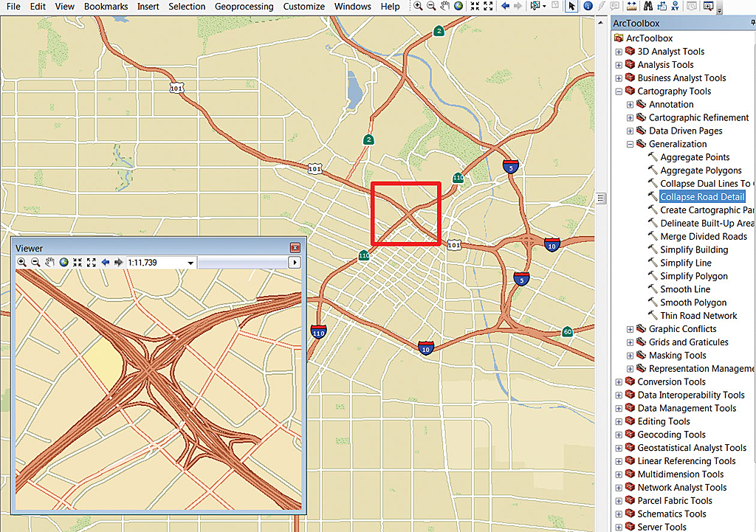Select the Collapse Road Detail tool
Screen dimensions: 756x532
coord(702,196)
